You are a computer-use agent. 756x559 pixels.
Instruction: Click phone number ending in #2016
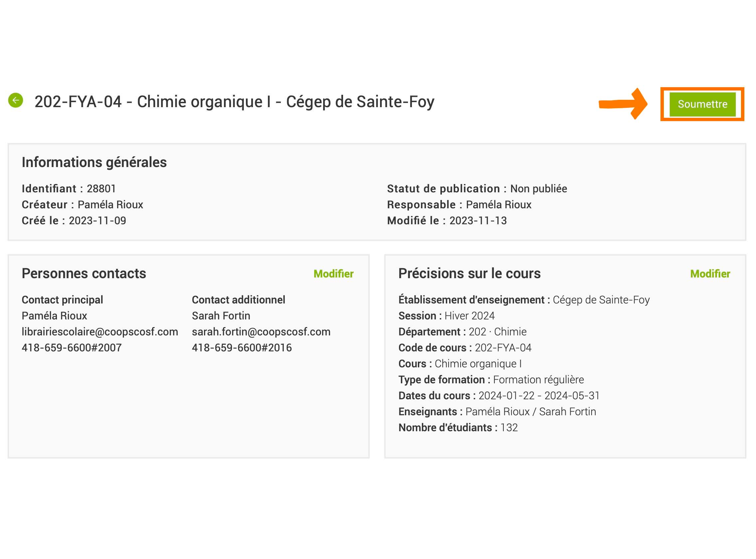242,347
